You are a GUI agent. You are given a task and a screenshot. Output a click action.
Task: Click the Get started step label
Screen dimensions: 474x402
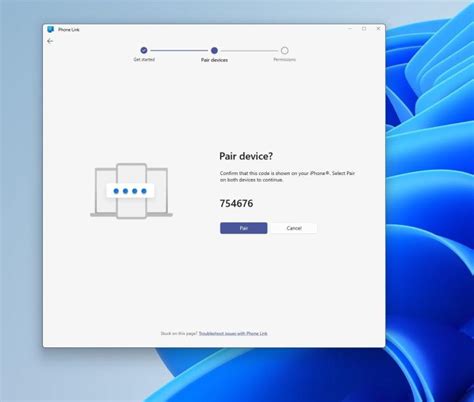144,59
